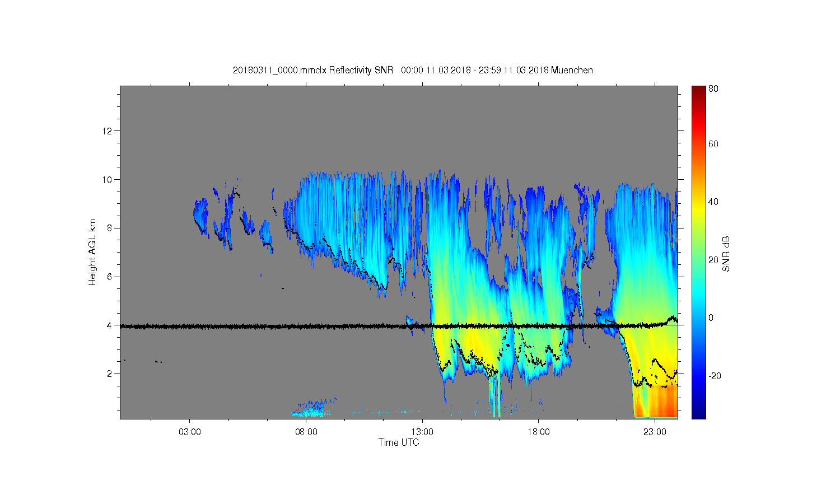Pick the yellow band of the colorbar

click(x=698, y=208)
